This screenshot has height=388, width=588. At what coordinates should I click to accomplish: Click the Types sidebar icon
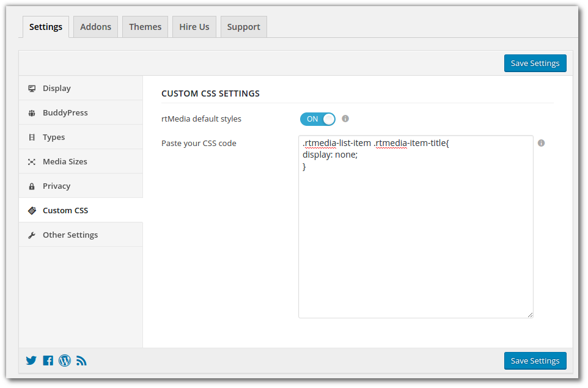click(31, 137)
